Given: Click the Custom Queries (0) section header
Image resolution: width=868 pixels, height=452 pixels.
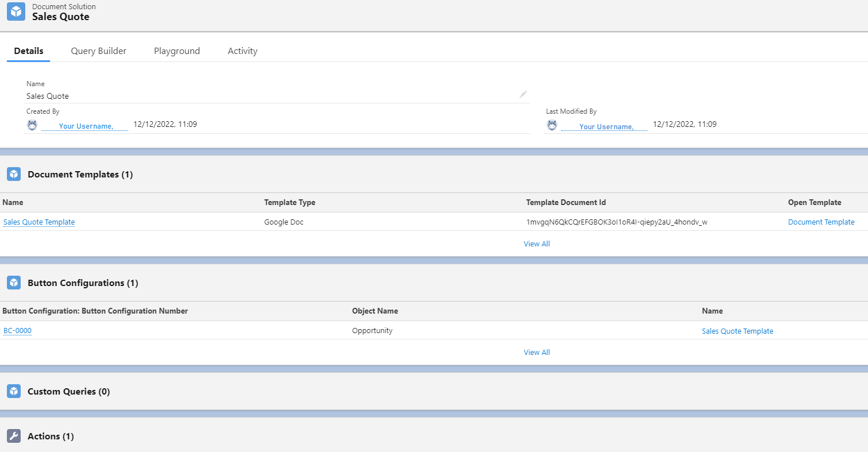Looking at the screenshot, I should (68, 392).
